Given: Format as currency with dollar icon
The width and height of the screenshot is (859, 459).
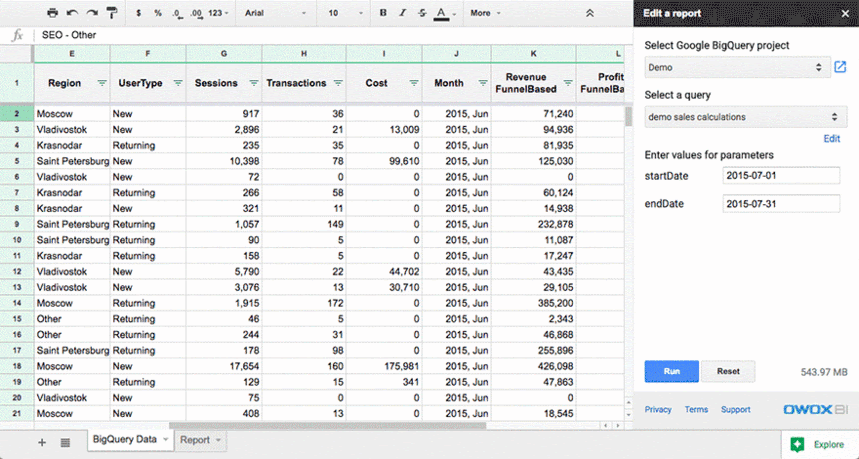Looking at the screenshot, I should tap(139, 13).
